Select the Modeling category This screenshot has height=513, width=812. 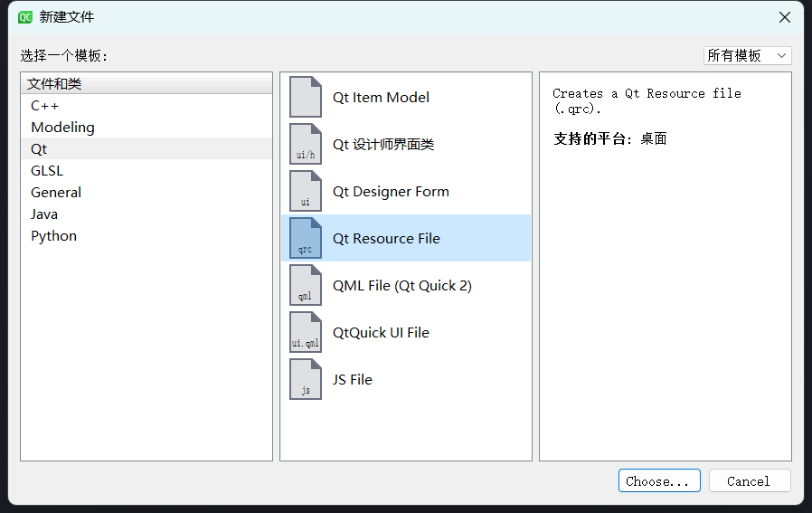[146, 127]
